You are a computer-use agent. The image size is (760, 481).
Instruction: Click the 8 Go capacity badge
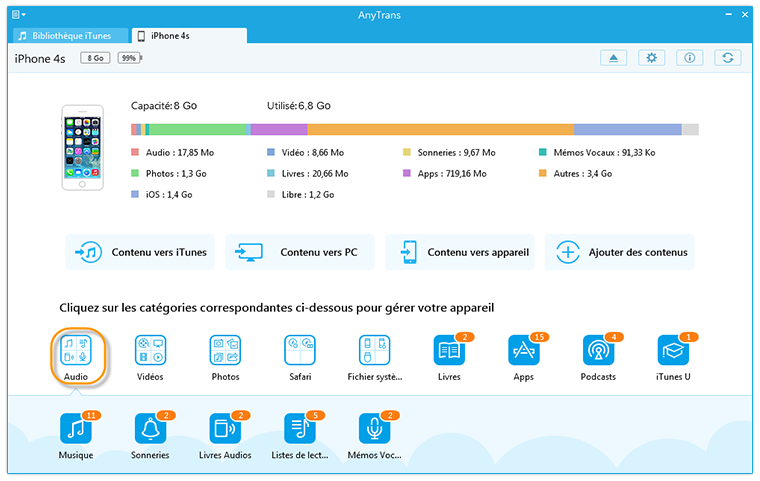point(95,58)
